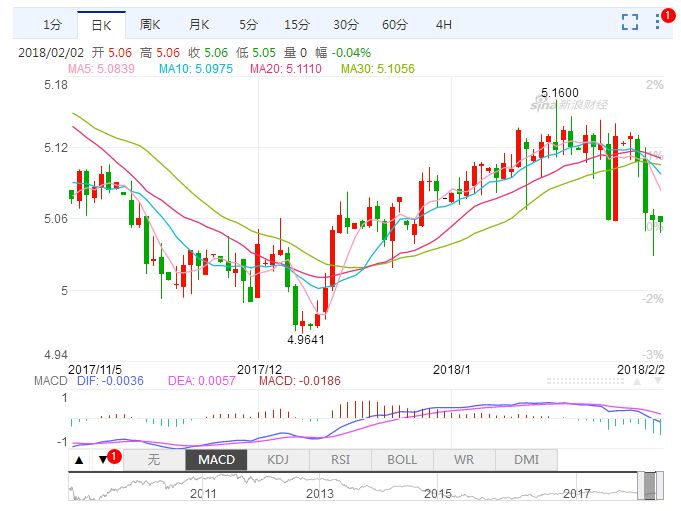Screen dimensions: 681x511
Task: Select the DMI indicator button
Action: point(526,460)
